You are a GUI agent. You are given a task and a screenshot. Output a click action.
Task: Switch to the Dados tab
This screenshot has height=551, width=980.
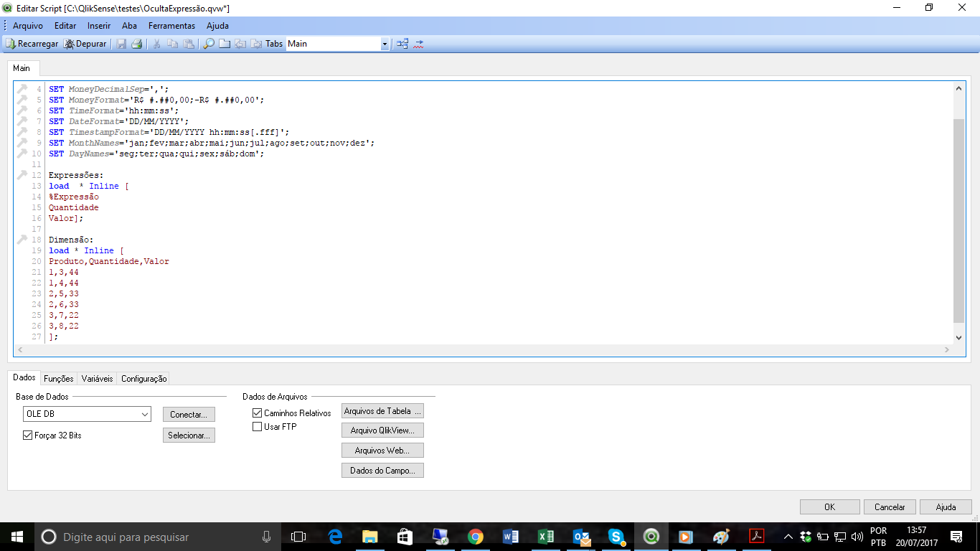click(24, 377)
